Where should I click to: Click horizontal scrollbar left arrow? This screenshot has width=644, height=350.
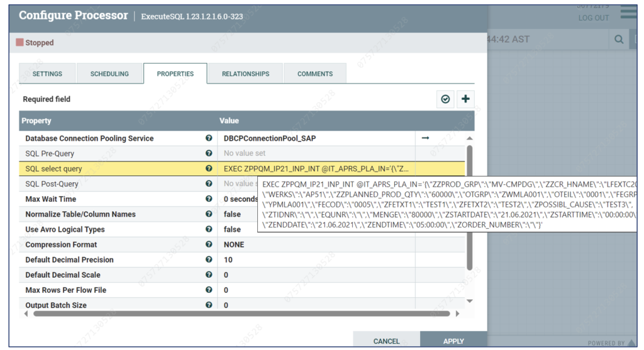pos(26,314)
